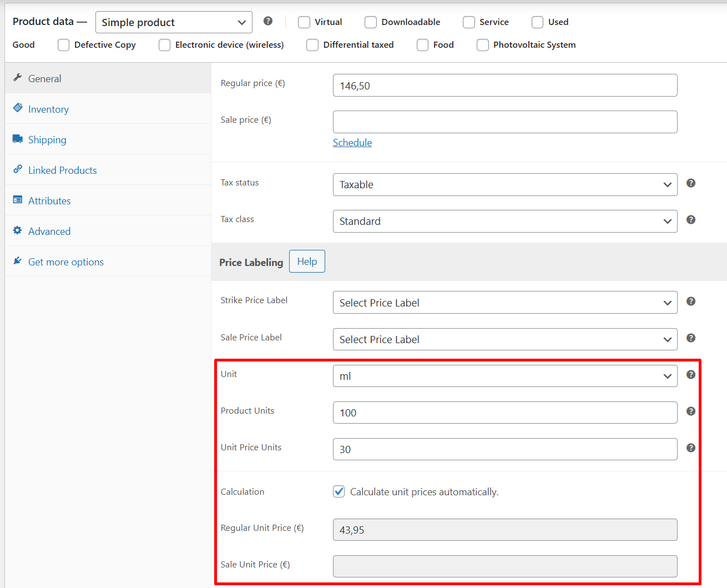Click the Price Labeling Help button
Viewport: 727px width, 588px height.
coord(307,262)
